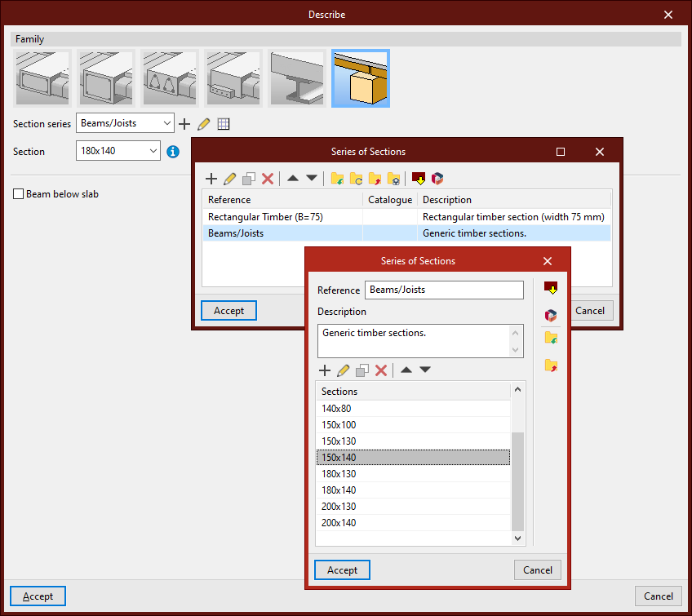Select section 180x130
This screenshot has width=692, height=616.
414,474
